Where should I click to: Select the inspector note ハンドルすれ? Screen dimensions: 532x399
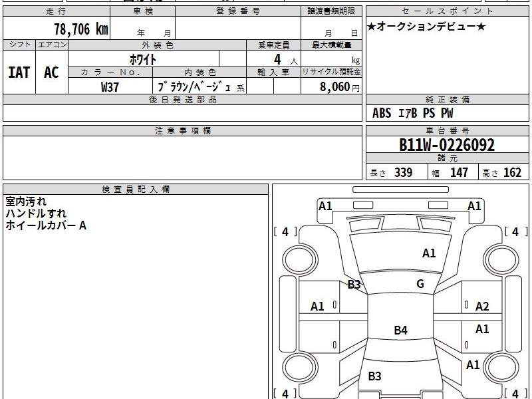36,213
